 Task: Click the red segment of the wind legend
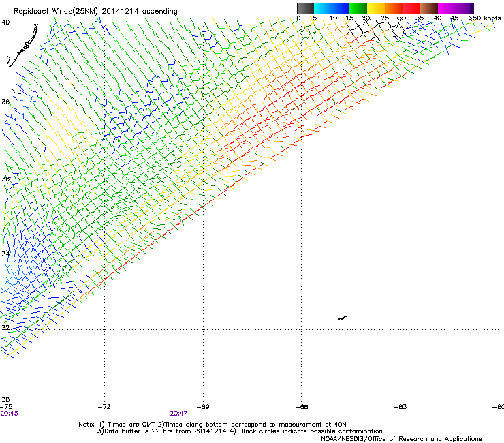pos(411,8)
